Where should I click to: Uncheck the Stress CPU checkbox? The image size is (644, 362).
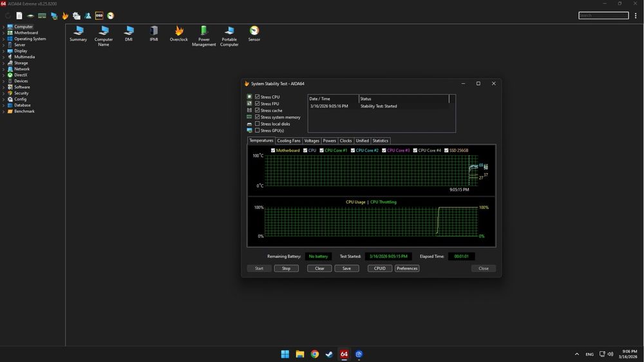[257, 97]
